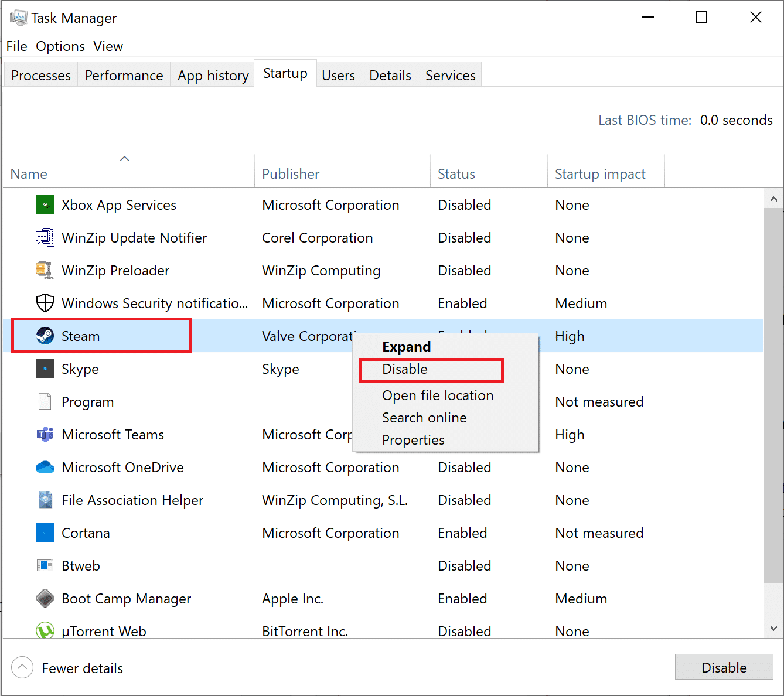Click the Boot Camp Manager icon
This screenshot has width=784, height=696.
click(45, 598)
